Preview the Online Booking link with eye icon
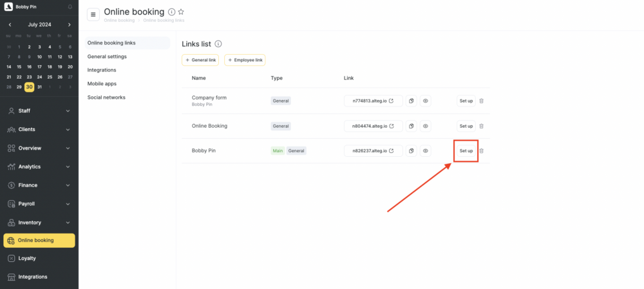 [426, 126]
